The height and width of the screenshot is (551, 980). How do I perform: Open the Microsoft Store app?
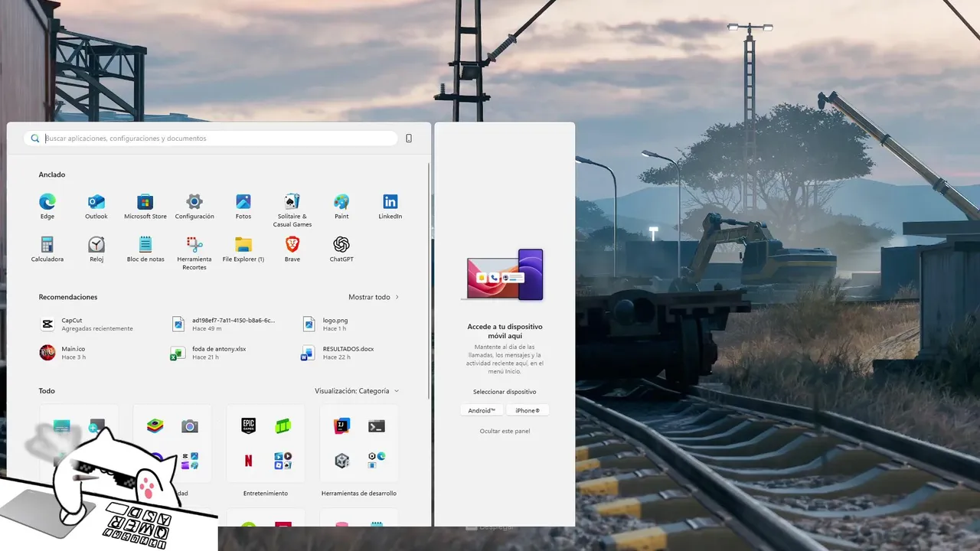point(145,202)
